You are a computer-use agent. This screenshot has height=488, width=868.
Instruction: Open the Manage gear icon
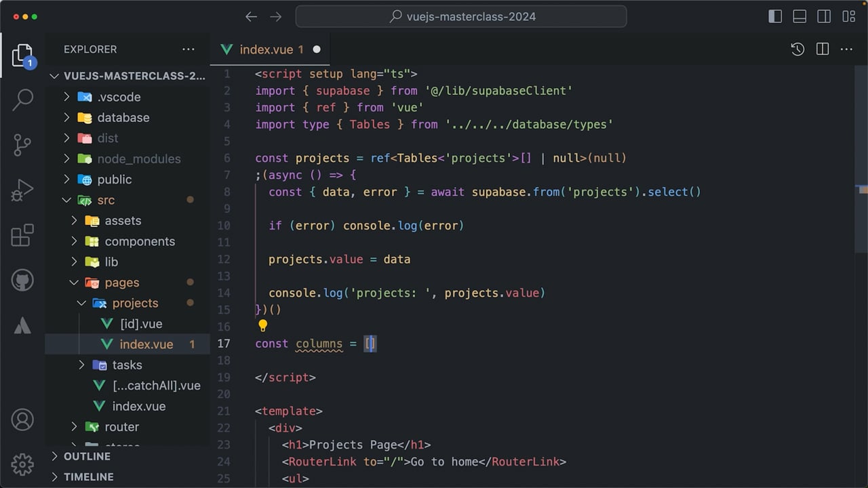tap(22, 464)
